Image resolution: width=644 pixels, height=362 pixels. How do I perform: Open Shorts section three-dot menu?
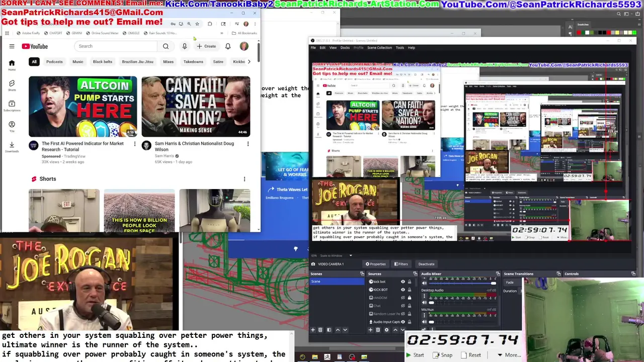tap(245, 179)
